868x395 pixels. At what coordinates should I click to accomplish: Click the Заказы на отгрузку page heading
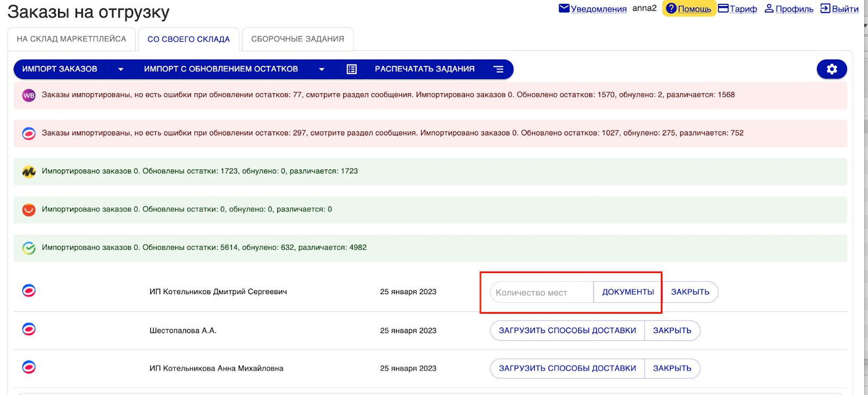point(88,12)
